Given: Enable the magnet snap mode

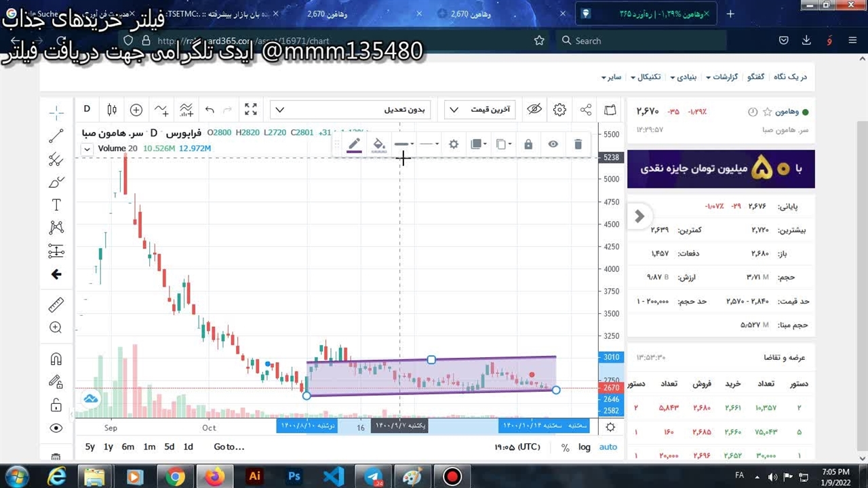Looking at the screenshot, I should coord(56,359).
